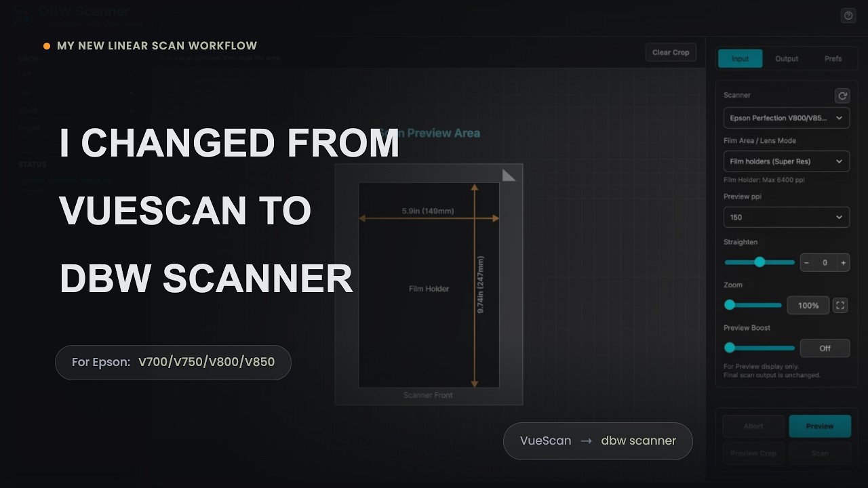This screenshot has height=488, width=868.
Task: Click the scanner refresh icon
Action: (x=842, y=96)
